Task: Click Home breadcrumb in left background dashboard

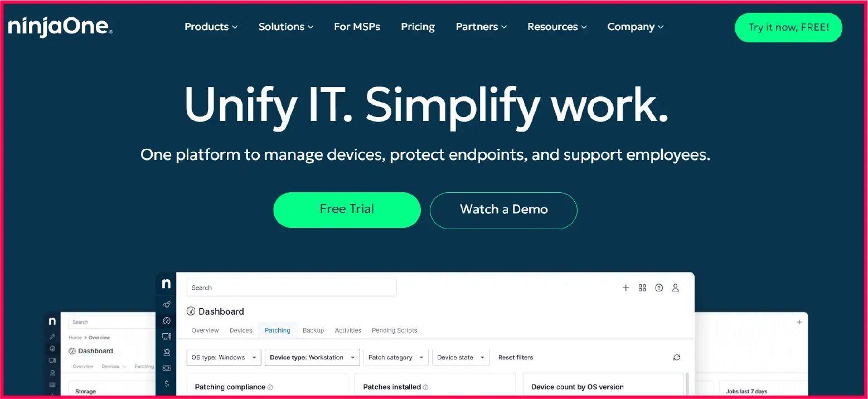Action: 75,338
